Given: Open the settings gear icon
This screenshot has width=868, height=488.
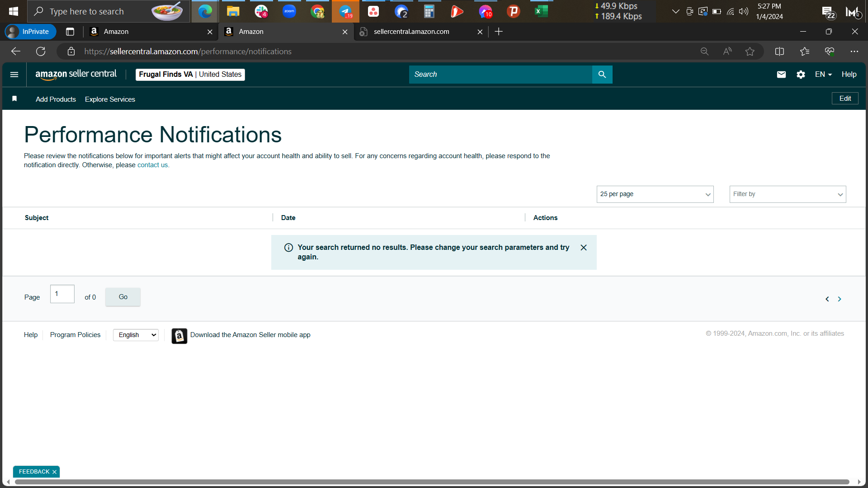Looking at the screenshot, I should [x=801, y=75].
